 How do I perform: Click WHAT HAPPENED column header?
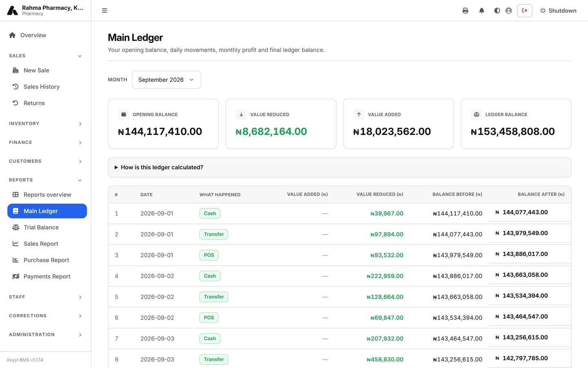click(220, 195)
